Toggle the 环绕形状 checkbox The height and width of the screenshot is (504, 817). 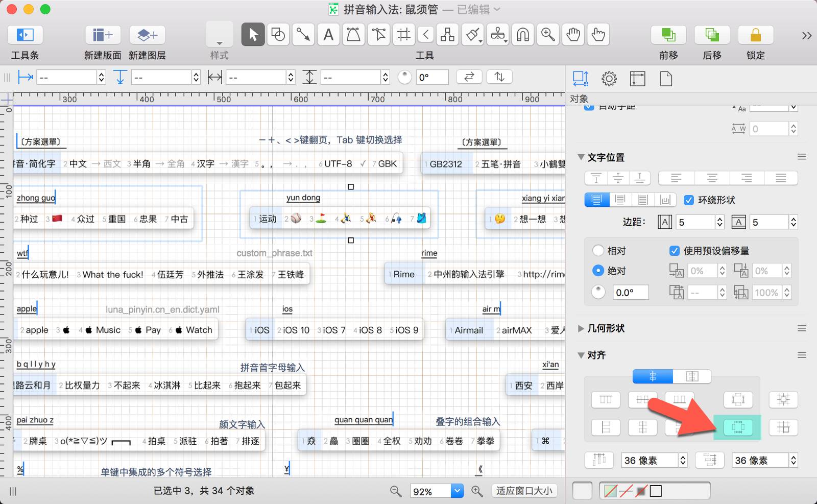[x=689, y=200]
